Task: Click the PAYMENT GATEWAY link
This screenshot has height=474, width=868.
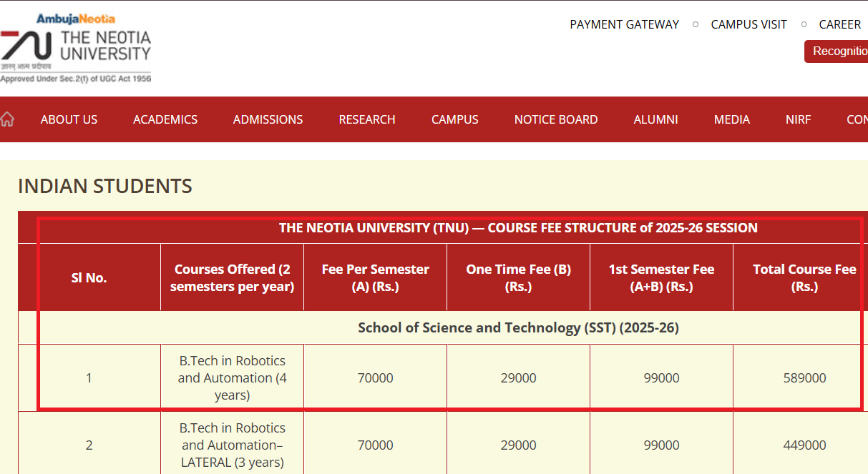Action: coord(624,24)
